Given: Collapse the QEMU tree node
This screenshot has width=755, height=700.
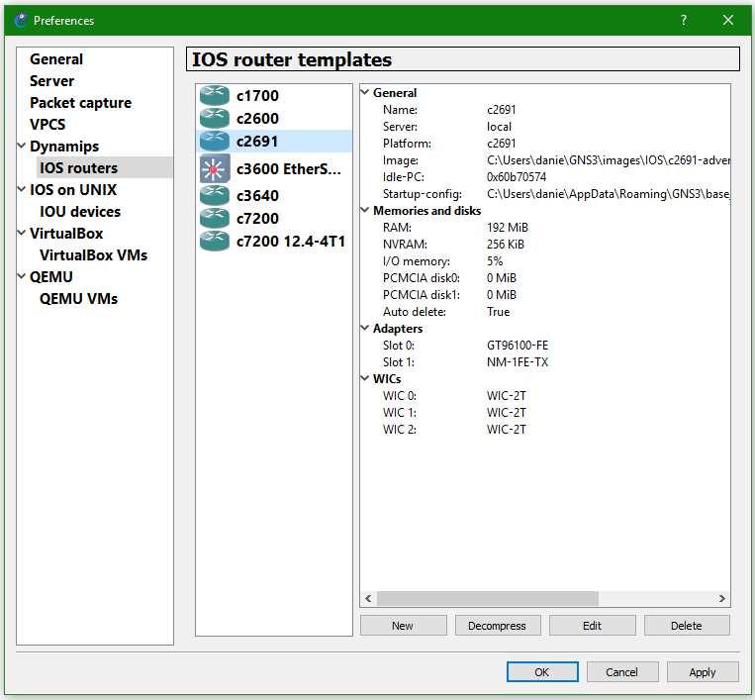Looking at the screenshot, I should point(22,276).
